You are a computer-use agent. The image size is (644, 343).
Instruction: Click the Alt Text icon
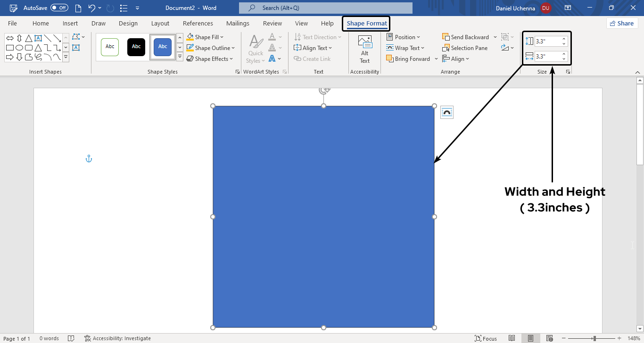[x=364, y=49]
